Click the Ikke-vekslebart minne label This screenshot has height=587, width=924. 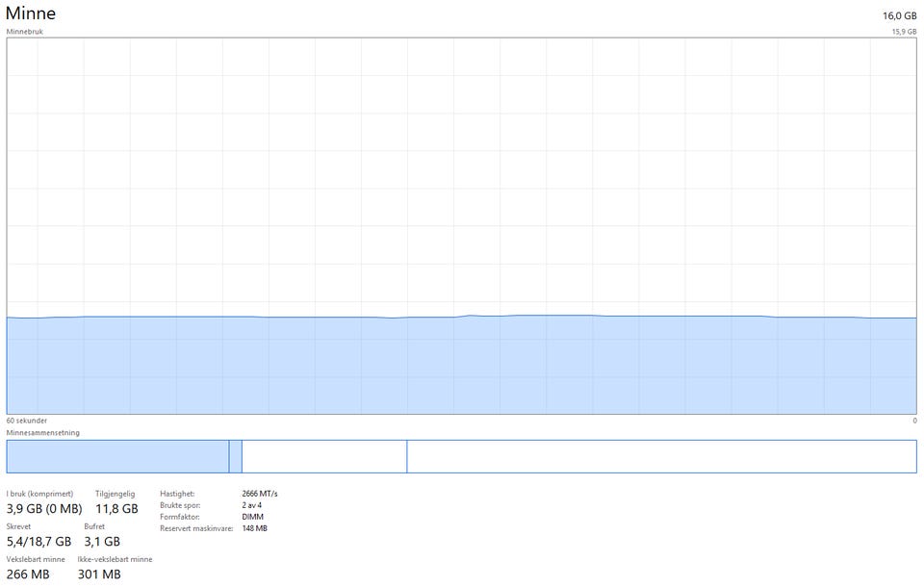[x=115, y=559]
